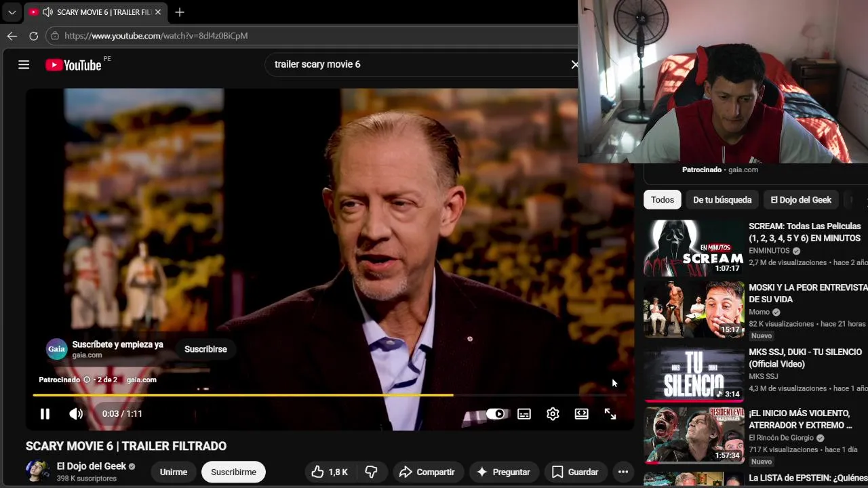
Task: Open the Compartir share dialog
Action: (x=427, y=472)
